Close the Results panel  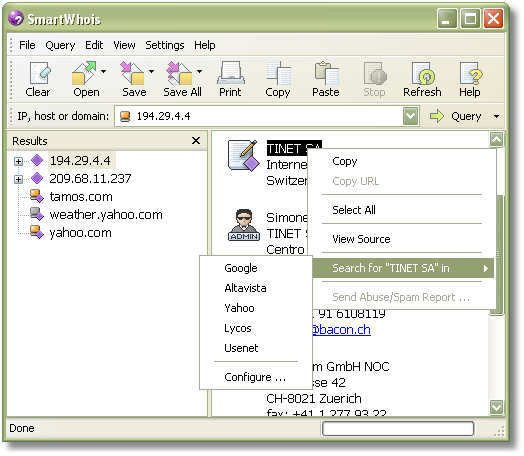pos(196,141)
